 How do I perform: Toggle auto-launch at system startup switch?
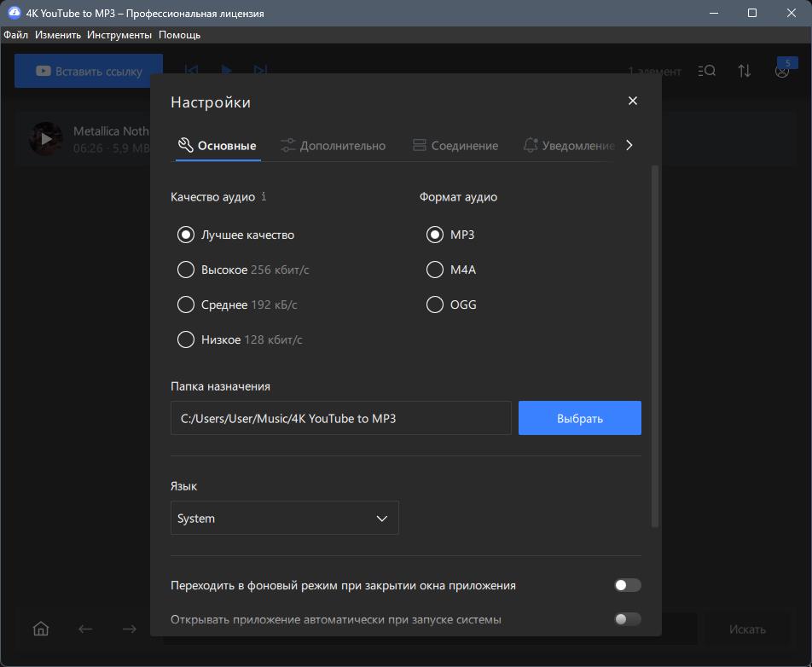(x=628, y=619)
